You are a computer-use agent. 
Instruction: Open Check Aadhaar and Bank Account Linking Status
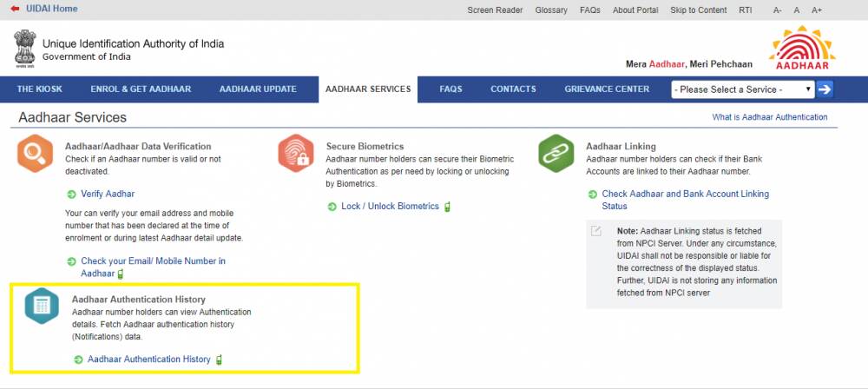(686, 200)
